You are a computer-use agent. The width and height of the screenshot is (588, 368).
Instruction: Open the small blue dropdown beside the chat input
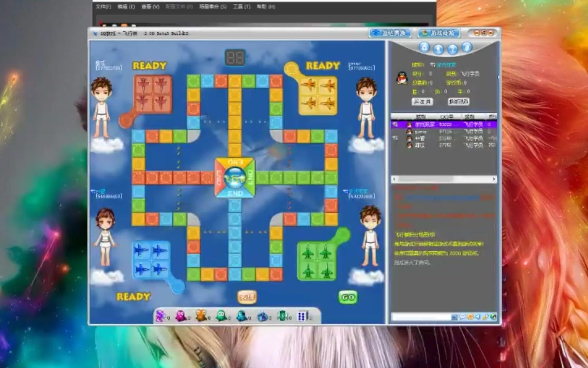click(x=454, y=317)
